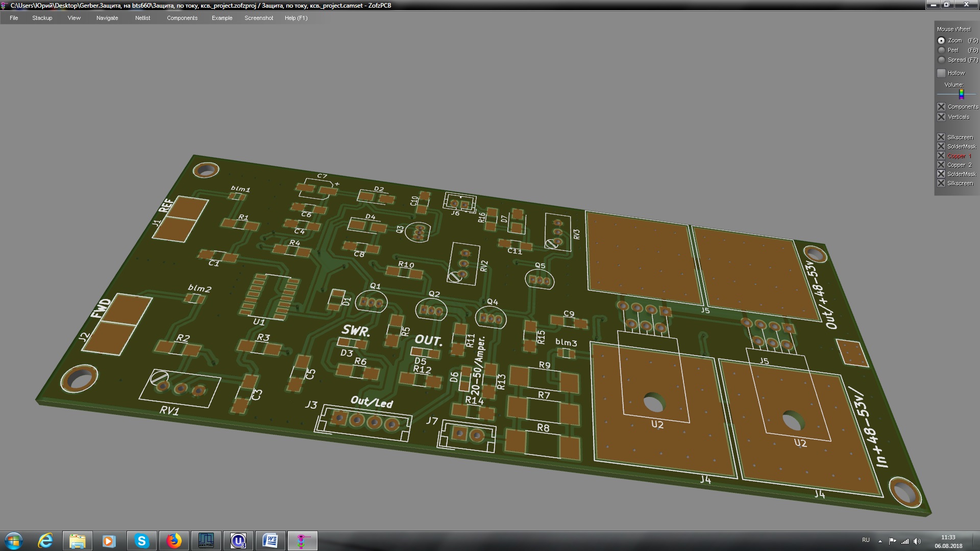Image resolution: width=980 pixels, height=551 pixels.
Task: Open Microsoft Word from the taskbar
Action: point(270,541)
